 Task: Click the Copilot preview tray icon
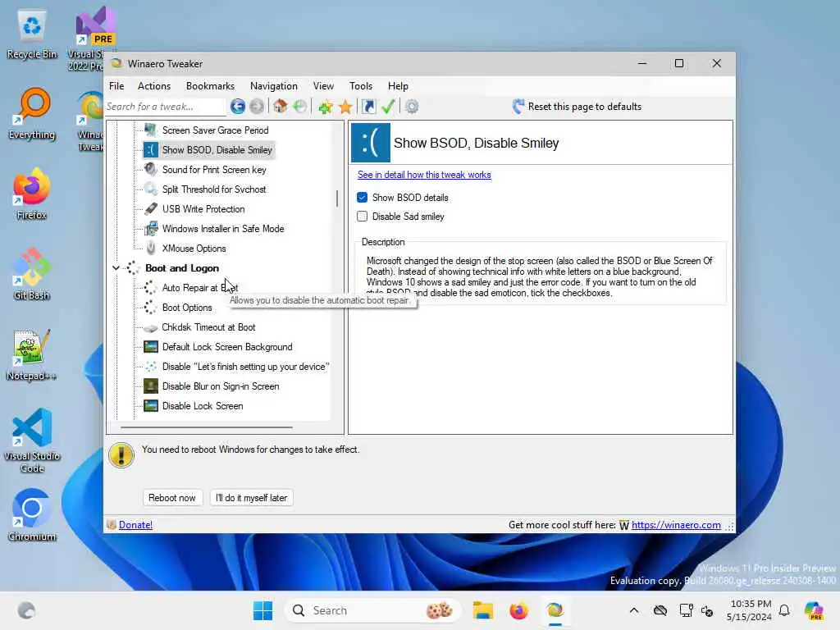815,610
